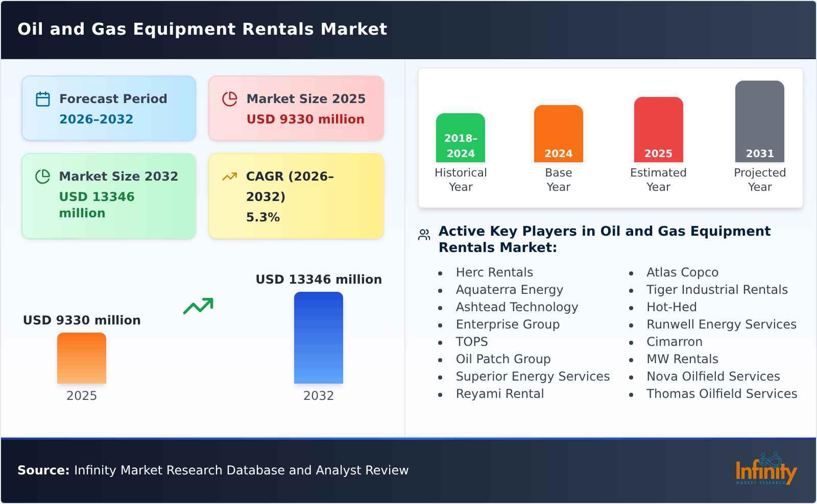The width and height of the screenshot is (817, 504).
Task: Switch to the Market Size 2032 card
Action: pos(109,195)
